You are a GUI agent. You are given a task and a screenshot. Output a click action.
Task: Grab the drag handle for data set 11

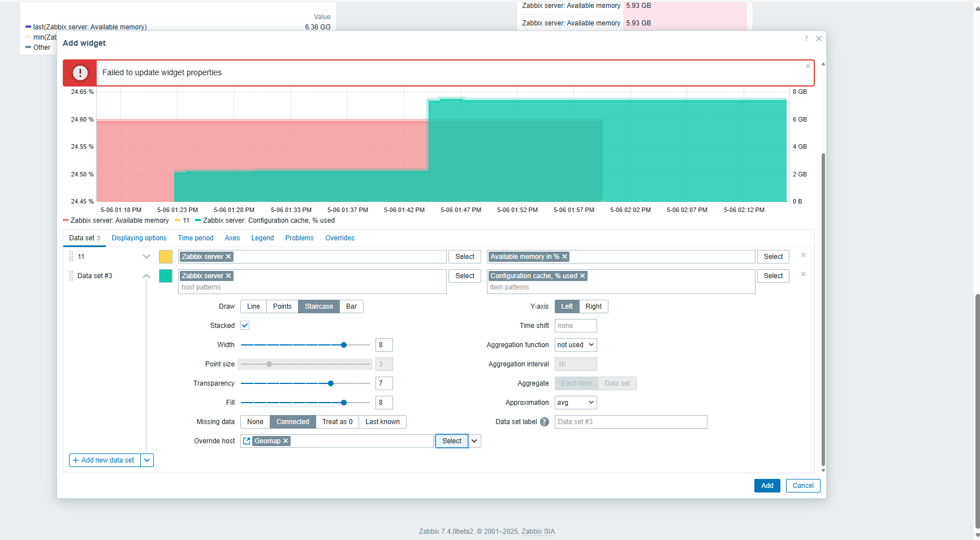[71, 257]
